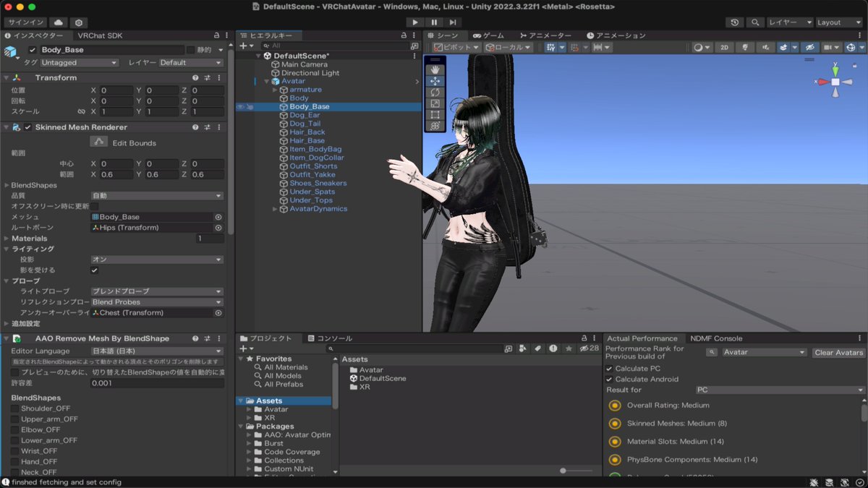Screen dimensions: 868x488
Task: Select the Move tool in scene toolbar
Action: [435, 81]
